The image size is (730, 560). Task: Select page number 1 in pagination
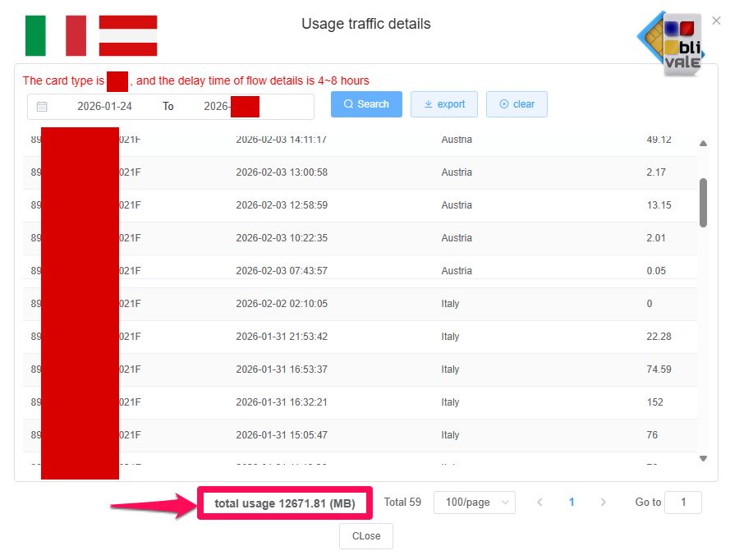(x=572, y=503)
